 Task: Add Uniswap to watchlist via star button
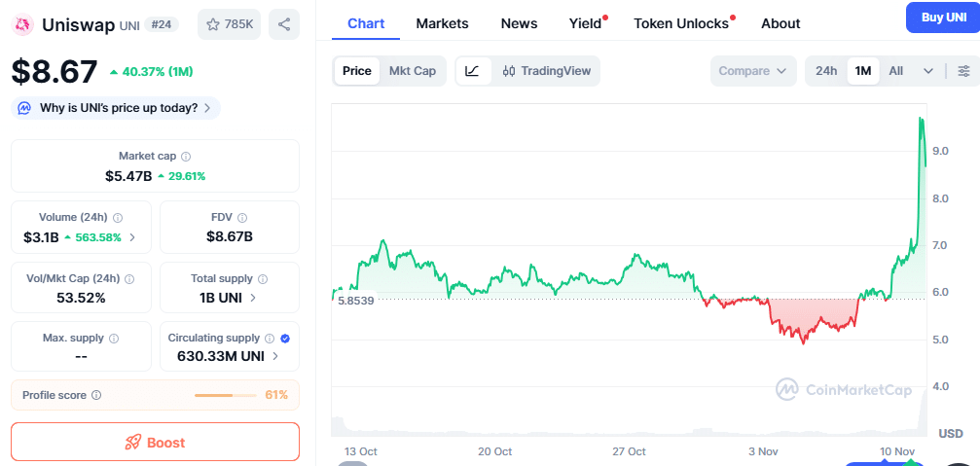point(229,24)
